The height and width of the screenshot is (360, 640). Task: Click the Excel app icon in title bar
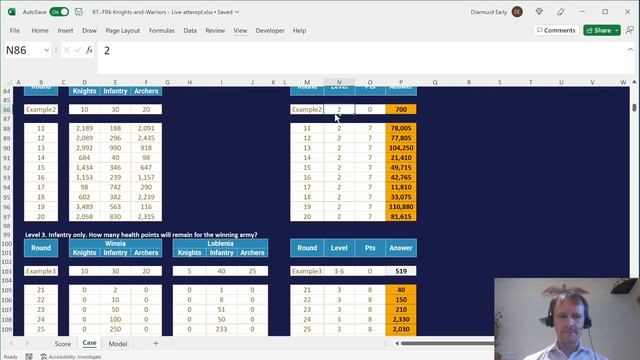coord(11,12)
